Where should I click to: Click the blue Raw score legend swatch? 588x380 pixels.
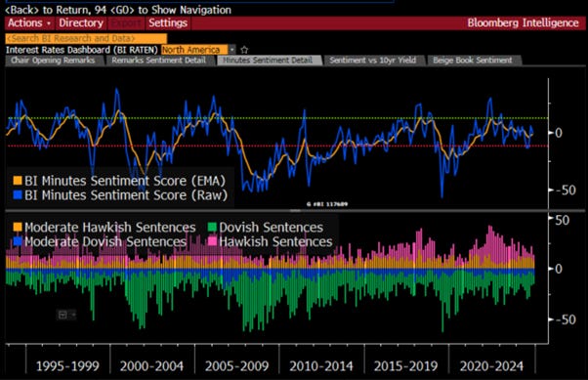tap(18, 195)
